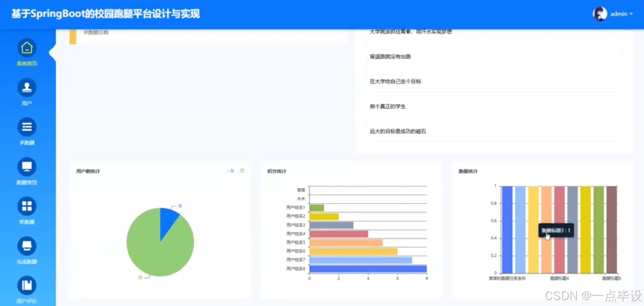644x306 pixels.
Task: Click the 用户姓名8 bar in 积分统计
Action: click(365, 269)
